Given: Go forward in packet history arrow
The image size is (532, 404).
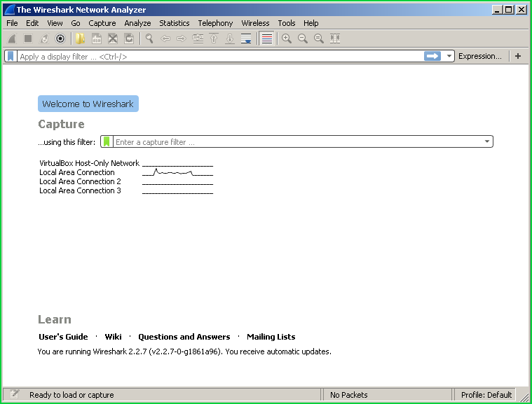Looking at the screenshot, I should pos(182,39).
